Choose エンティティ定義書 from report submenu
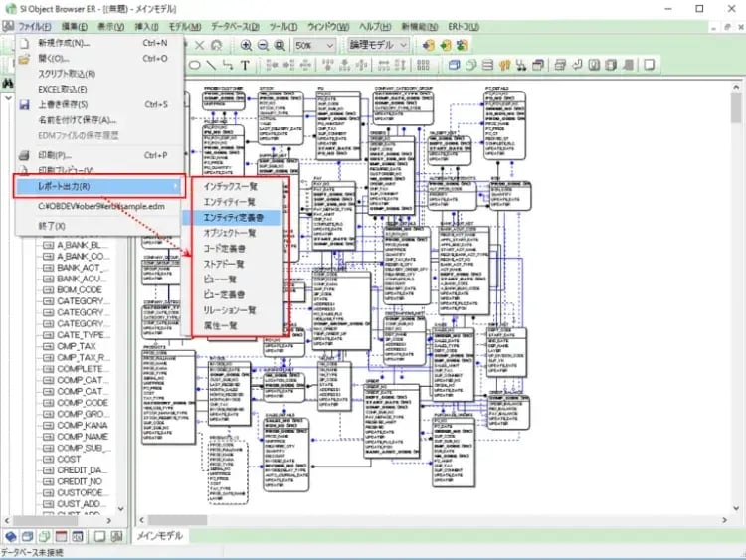This screenshot has height=560, width=746. (235, 217)
